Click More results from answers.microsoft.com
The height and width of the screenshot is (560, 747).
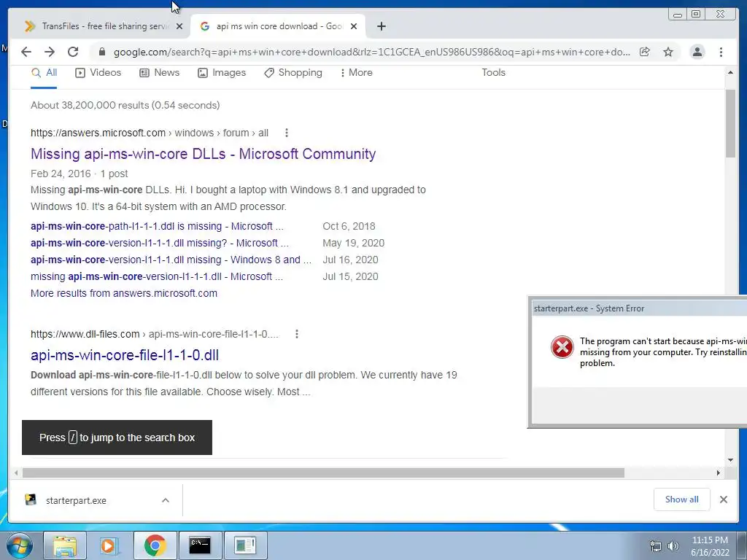pos(124,293)
